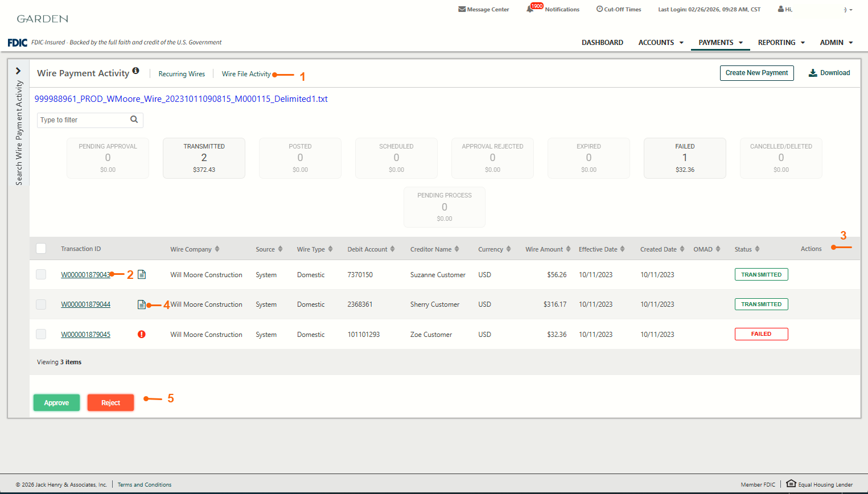Image resolution: width=868 pixels, height=494 pixels.
Task: Open the Payments dropdown menu
Action: pos(720,43)
